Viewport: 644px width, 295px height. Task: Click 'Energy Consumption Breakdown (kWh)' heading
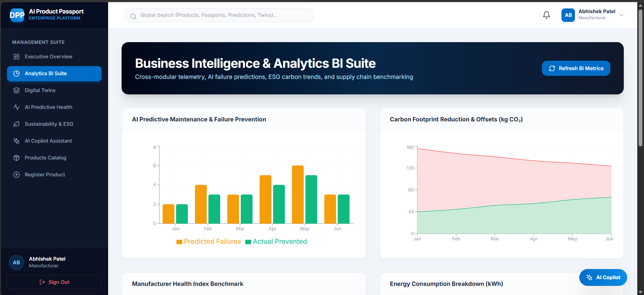(x=446, y=284)
